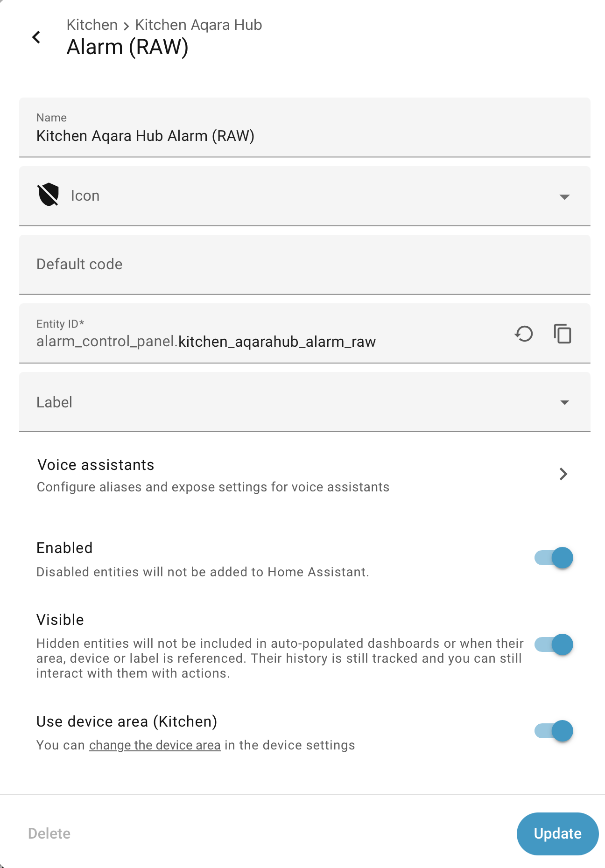Click the Update button
Screen dimensions: 605x868
coord(557,833)
